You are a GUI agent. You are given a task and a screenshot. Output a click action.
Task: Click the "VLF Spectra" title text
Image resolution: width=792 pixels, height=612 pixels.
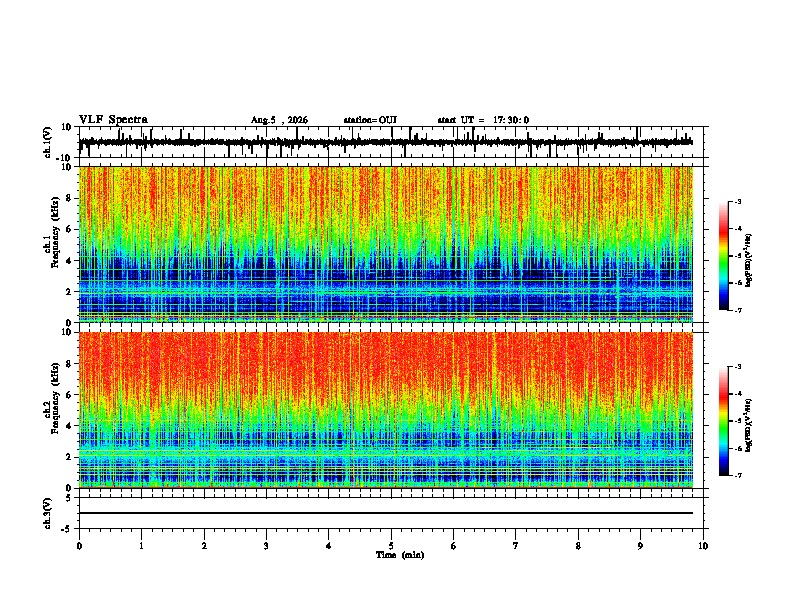113,120
